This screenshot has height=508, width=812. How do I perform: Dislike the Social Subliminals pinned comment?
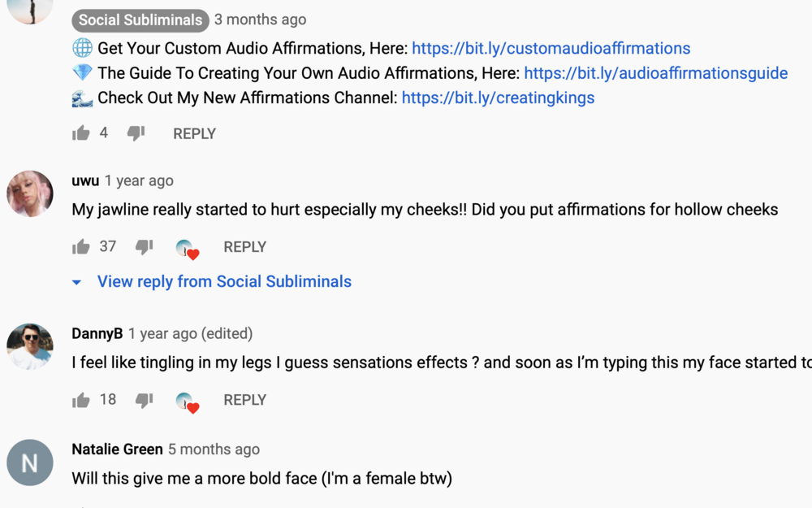(x=136, y=134)
